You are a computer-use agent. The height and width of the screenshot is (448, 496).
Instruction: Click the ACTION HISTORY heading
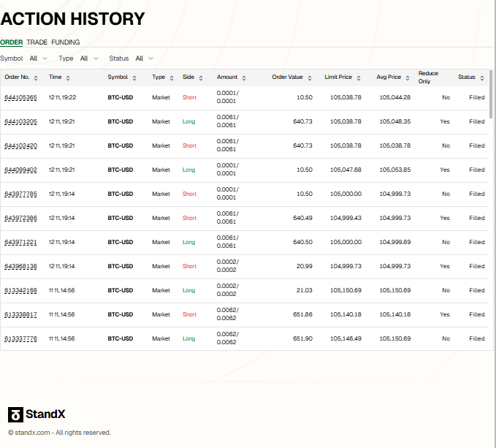click(72, 19)
